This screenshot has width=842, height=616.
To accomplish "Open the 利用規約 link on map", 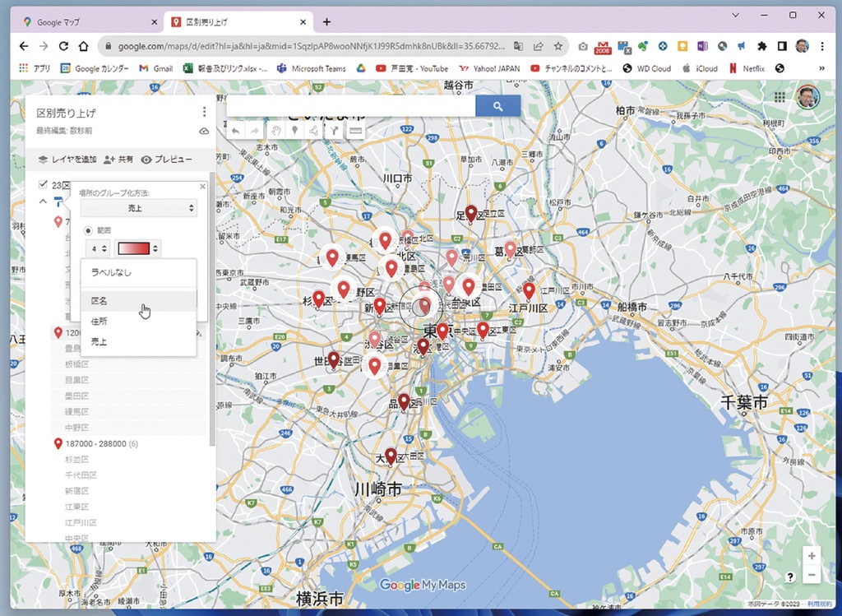I will click(820, 604).
